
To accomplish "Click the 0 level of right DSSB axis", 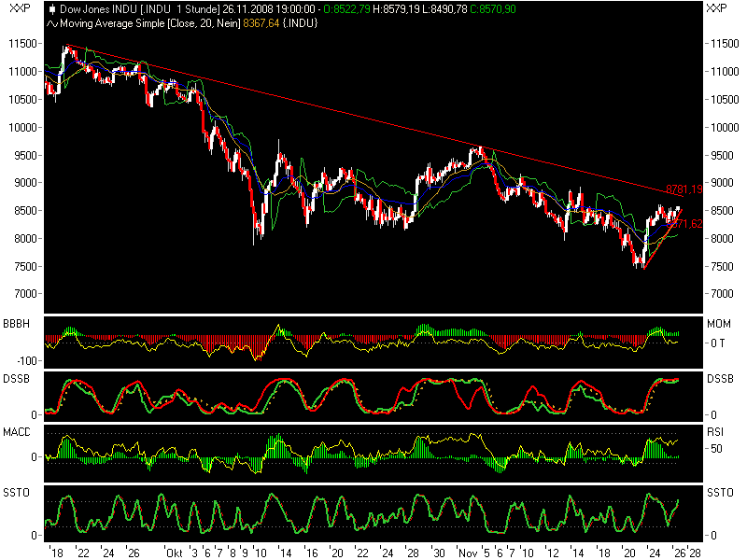I will (x=713, y=414).
